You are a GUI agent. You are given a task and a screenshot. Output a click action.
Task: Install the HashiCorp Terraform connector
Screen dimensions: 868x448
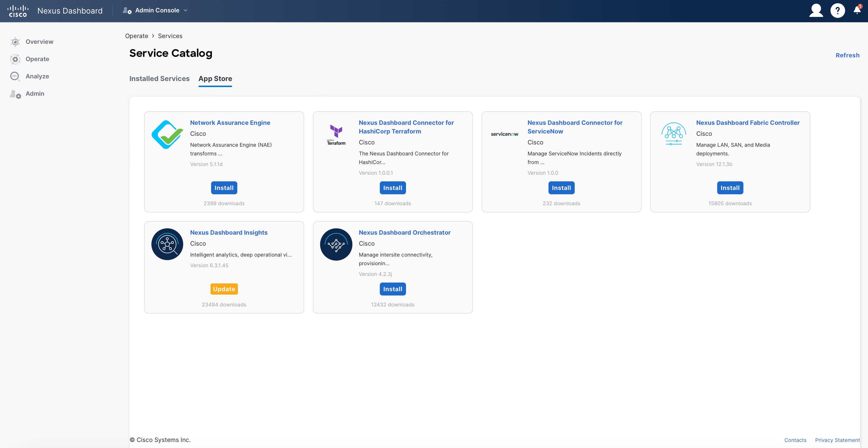click(392, 188)
